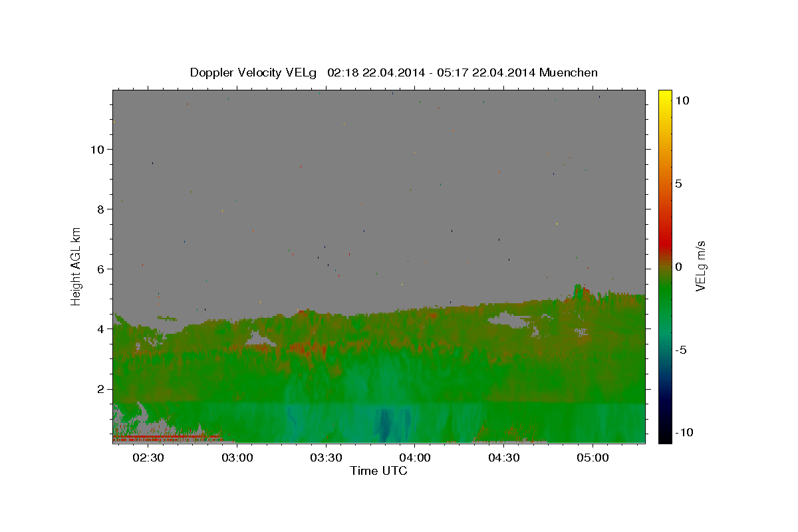Click the grey gap in cloud near 04:35
Image resolution: width=798 pixels, height=532 pixels.
pos(509,320)
